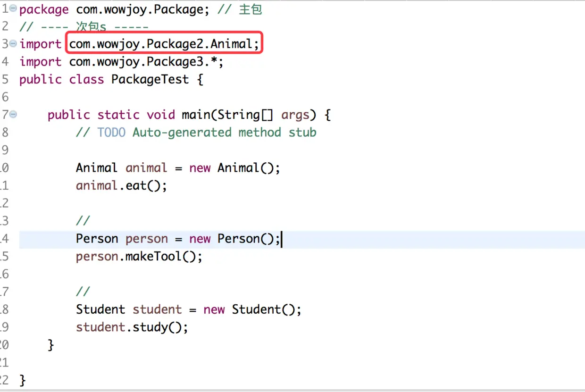Click the 主包 comment after the package
This screenshot has height=392, width=585.
(250, 9)
